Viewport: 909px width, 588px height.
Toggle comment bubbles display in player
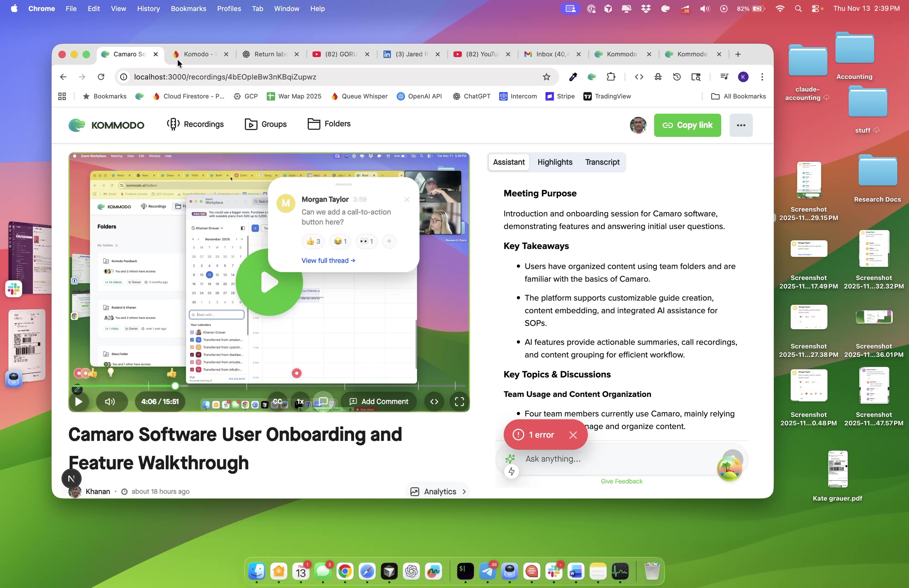323,402
